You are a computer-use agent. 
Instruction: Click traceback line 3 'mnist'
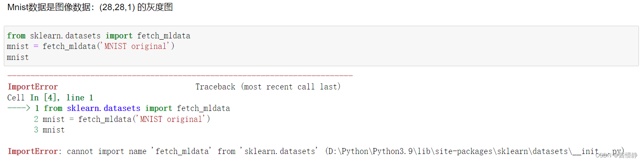tap(49, 130)
